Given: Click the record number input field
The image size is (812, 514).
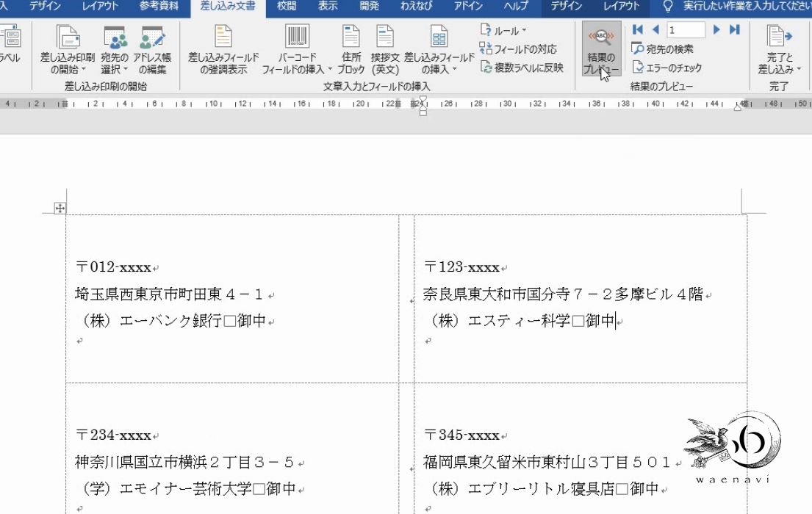Looking at the screenshot, I should tap(687, 29).
